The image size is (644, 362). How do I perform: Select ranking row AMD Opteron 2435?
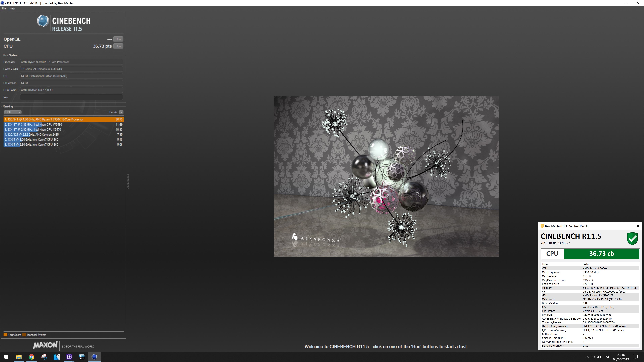pos(64,134)
